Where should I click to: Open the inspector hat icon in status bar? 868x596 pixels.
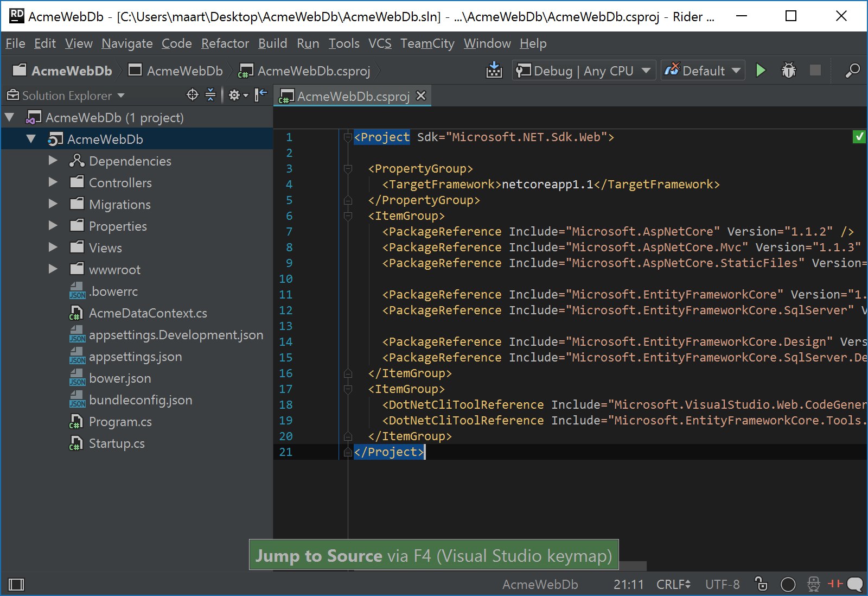click(813, 584)
